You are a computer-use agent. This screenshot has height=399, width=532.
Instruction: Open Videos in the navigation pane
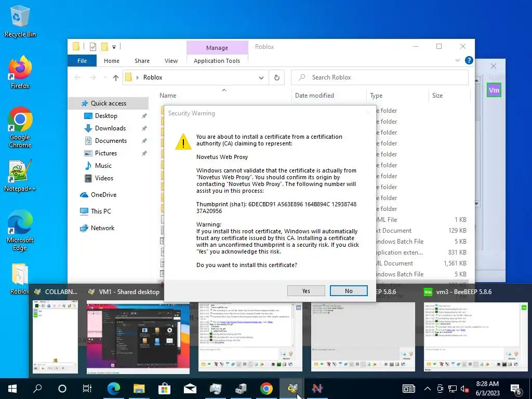104,178
